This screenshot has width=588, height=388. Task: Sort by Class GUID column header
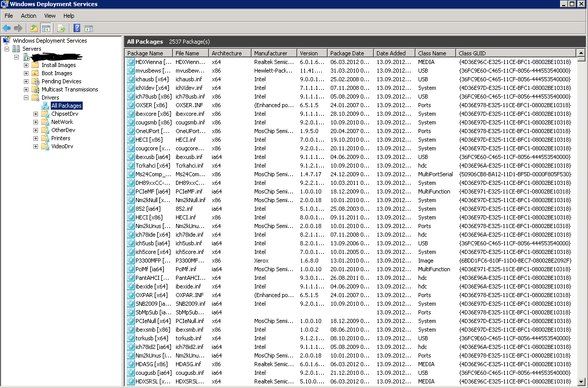[516, 53]
